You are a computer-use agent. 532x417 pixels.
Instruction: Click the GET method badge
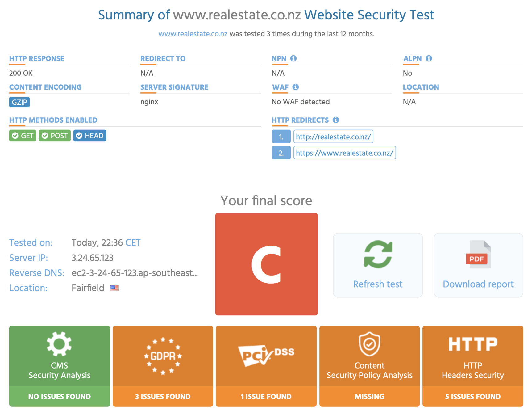point(23,136)
